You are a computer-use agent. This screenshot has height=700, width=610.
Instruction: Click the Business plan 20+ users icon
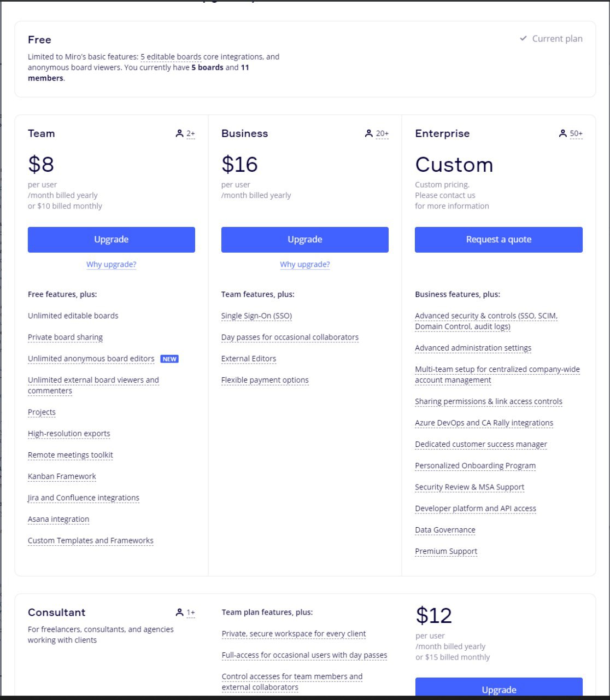click(x=369, y=133)
